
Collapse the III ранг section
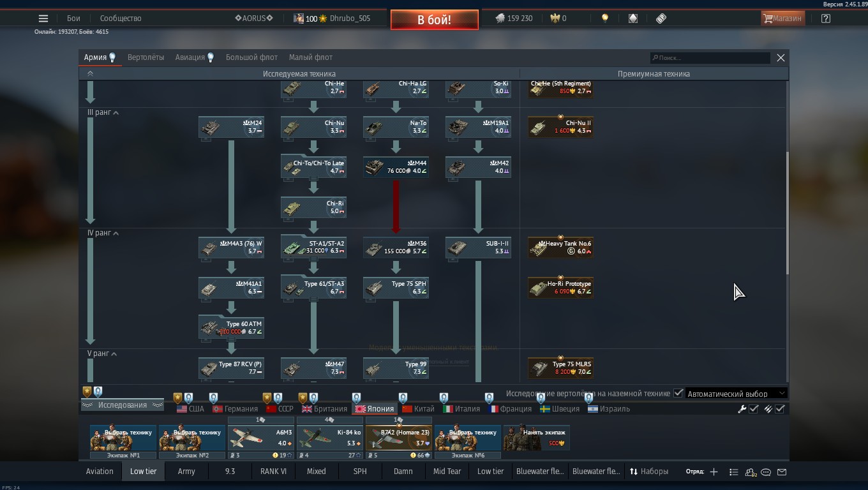coord(103,112)
